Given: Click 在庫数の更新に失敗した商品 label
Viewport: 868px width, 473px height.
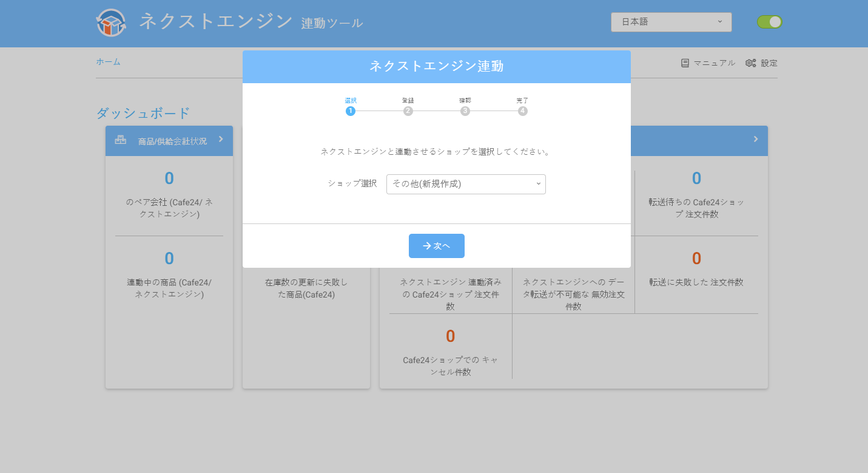Looking at the screenshot, I should tap(306, 288).
